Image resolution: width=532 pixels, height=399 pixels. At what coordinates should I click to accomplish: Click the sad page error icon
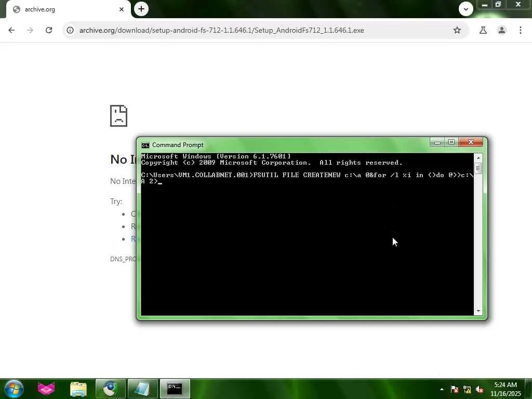[x=118, y=116]
